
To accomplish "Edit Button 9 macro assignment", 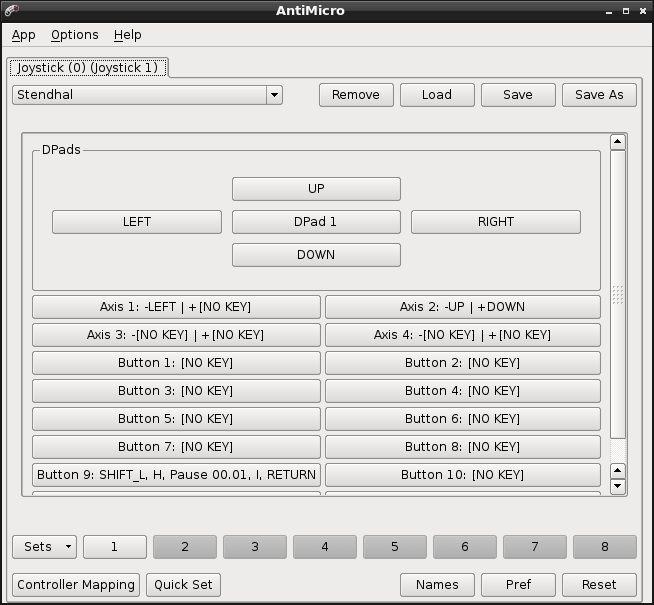I will pos(176,475).
